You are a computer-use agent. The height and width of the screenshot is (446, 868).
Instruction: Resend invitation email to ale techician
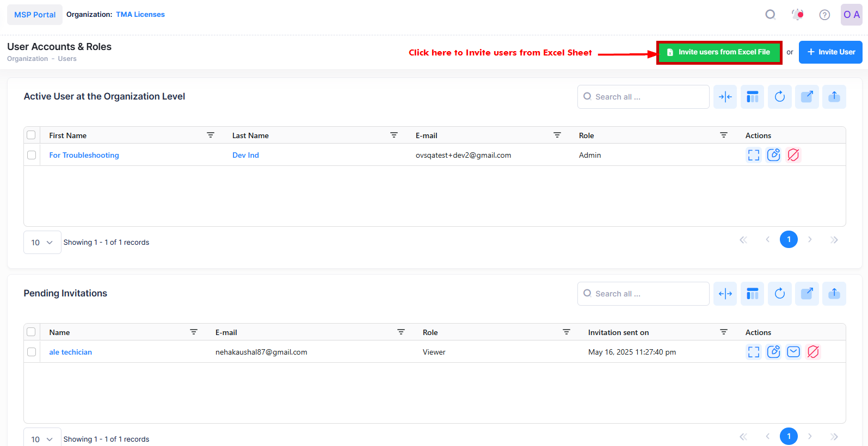pyautogui.click(x=793, y=352)
